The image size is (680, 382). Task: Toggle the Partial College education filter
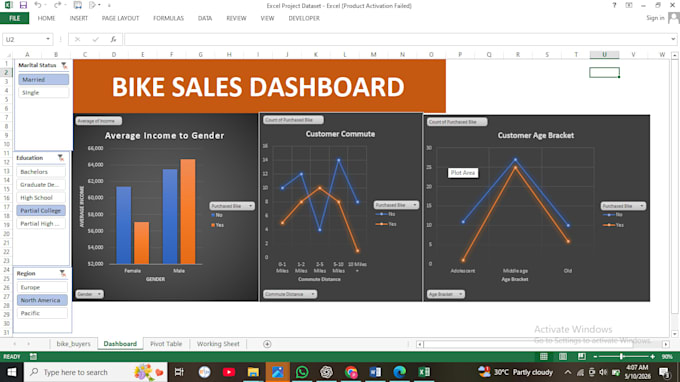click(x=41, y=211)
